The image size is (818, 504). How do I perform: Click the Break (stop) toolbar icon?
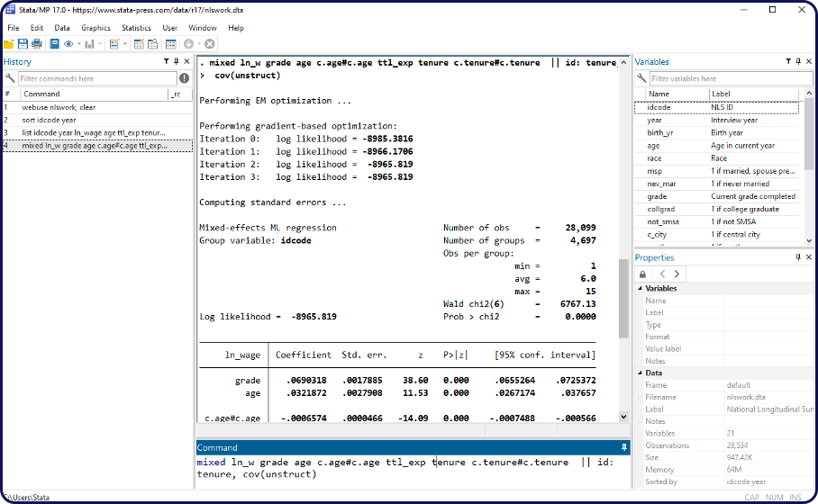210,43
